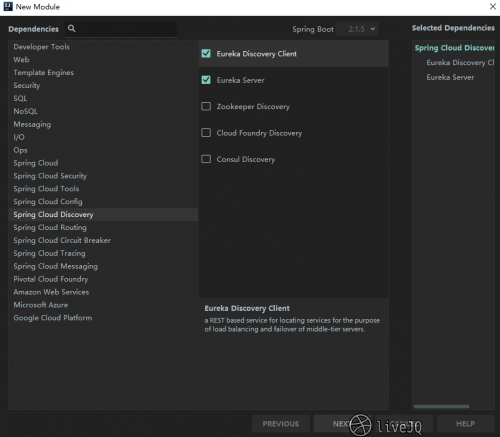Select Spring Cloud Tracing category
The width and height of the screenshot is (500, 437).
[103, 253]
